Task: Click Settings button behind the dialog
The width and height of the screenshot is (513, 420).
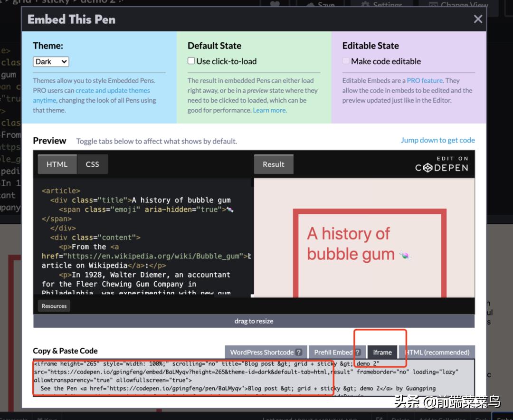Action: point(382,4)
